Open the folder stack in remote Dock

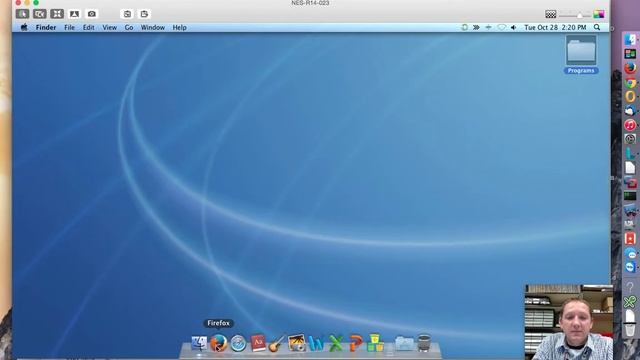pyautogui.click(x=404, y=343)
